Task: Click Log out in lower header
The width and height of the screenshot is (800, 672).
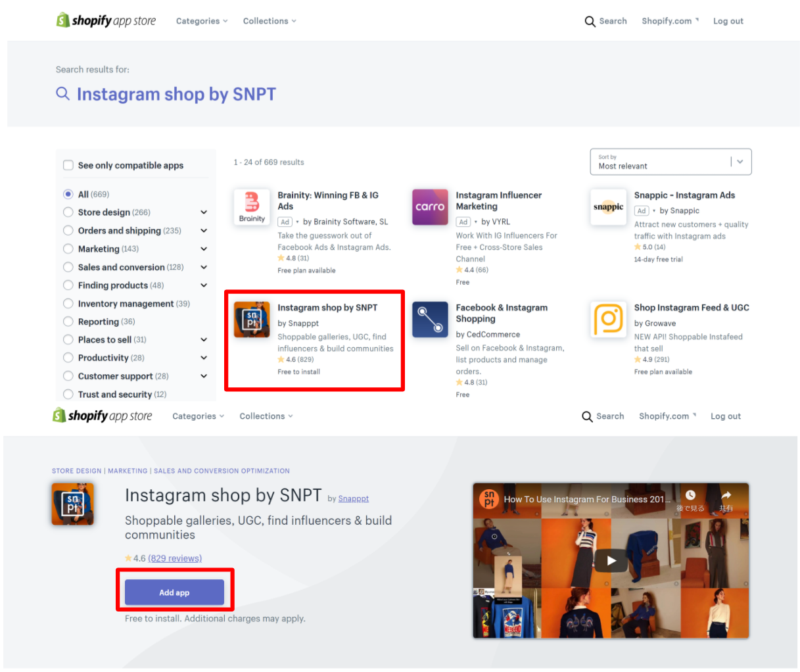Action: tap(726, 416)
